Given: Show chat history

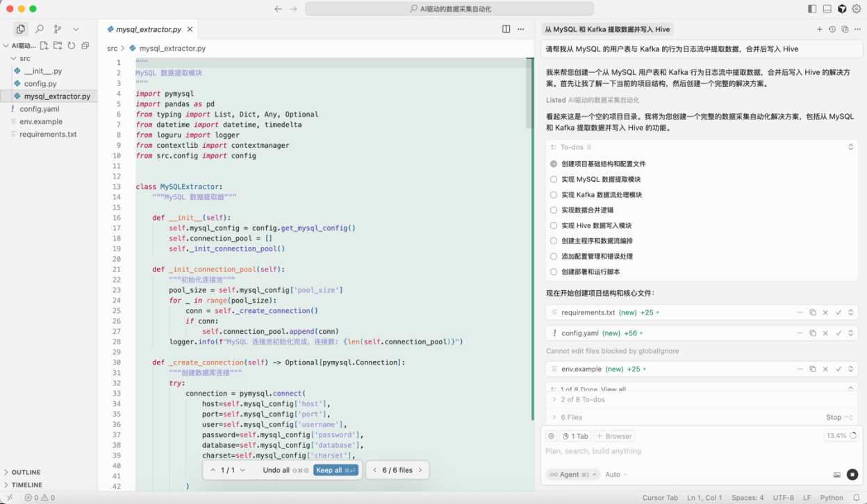Looking at the screenshot, I should (x=832, y=29).
